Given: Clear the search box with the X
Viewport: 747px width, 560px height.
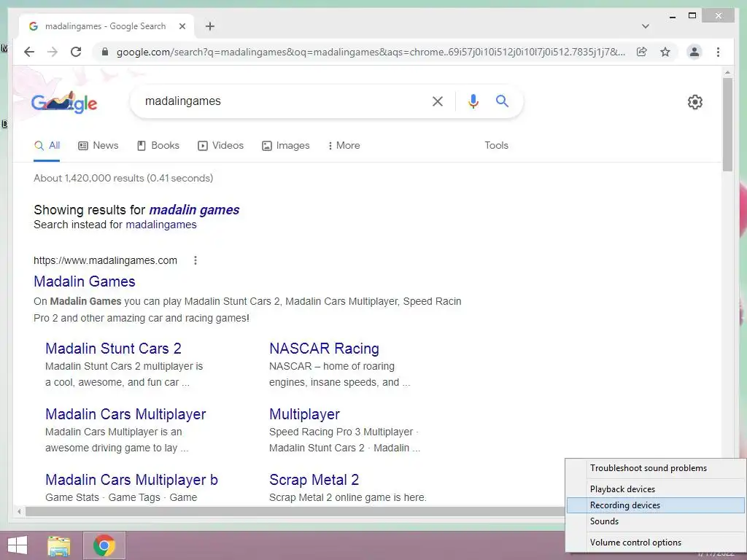Looking at the screenshot, I should coord(438,101).
